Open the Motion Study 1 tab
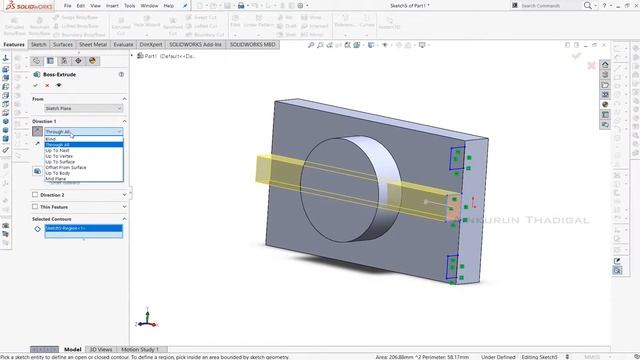The width and height of the screenshot is (640, 360). tap(140, 349)
